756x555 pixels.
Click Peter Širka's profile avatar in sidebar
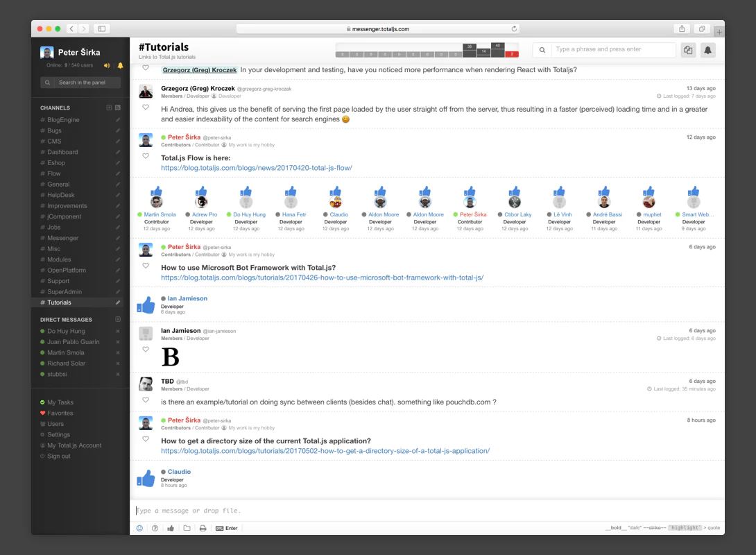[x=46, y=52]
